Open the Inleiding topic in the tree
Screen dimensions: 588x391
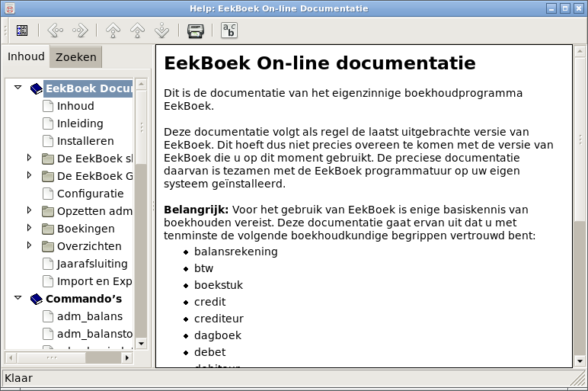79,123
